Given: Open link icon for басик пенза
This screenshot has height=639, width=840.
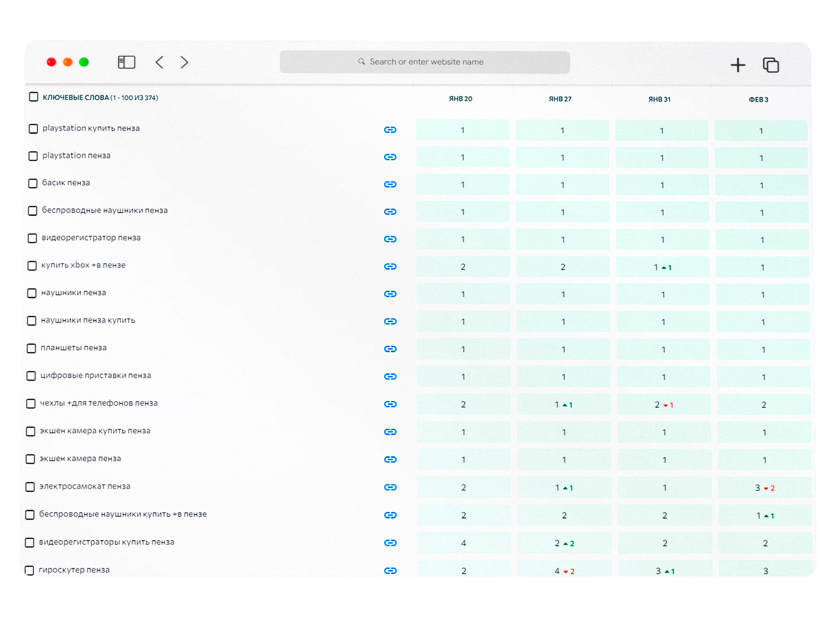Looking at the screenshot, I should pos(390,184).
